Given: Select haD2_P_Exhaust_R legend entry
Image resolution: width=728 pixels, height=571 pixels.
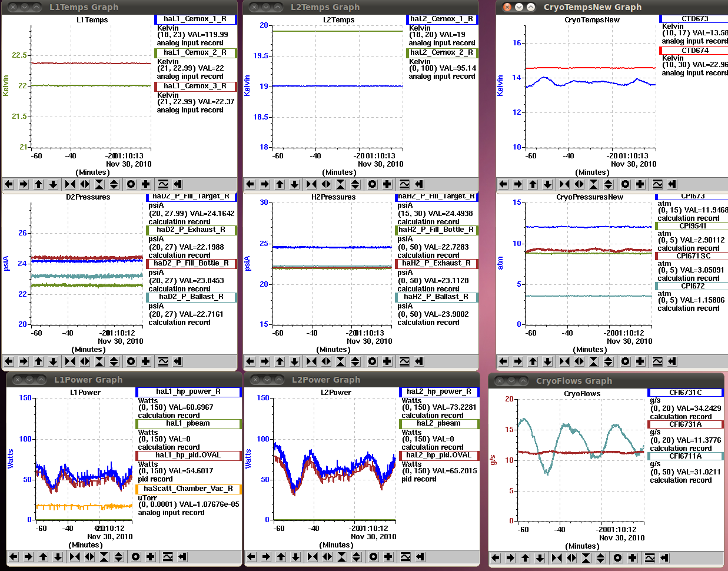Looking at the screenshot, I should (191, 230).
